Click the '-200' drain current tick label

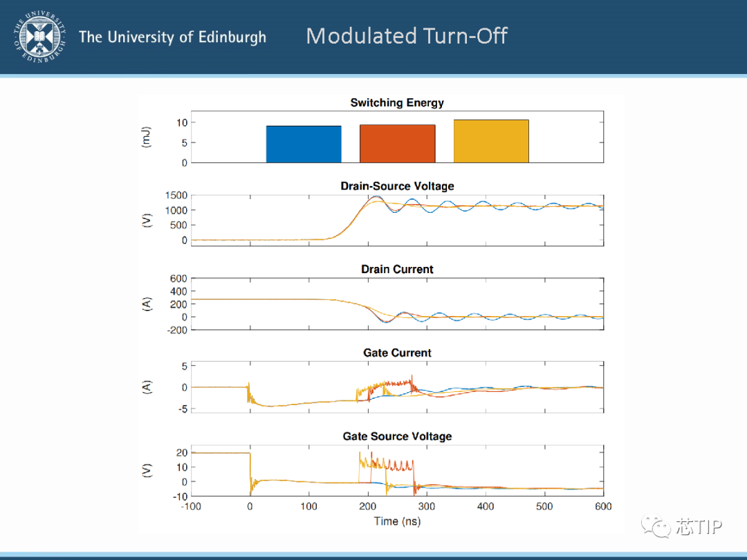pos(177,330)
